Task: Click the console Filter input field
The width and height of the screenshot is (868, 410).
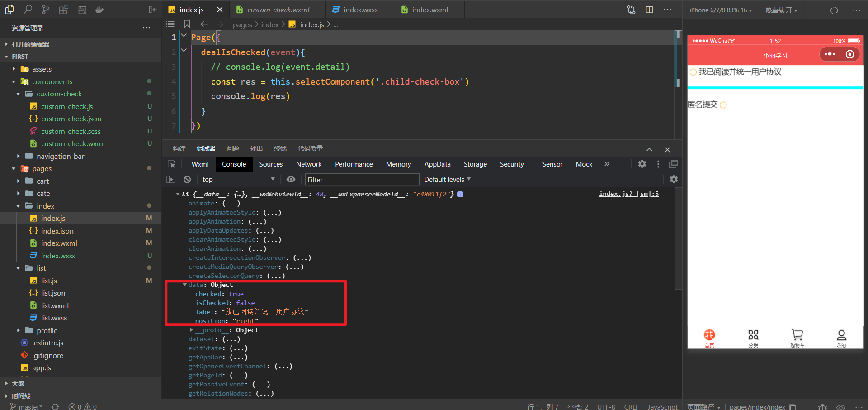Action: [x=362, y=180]
